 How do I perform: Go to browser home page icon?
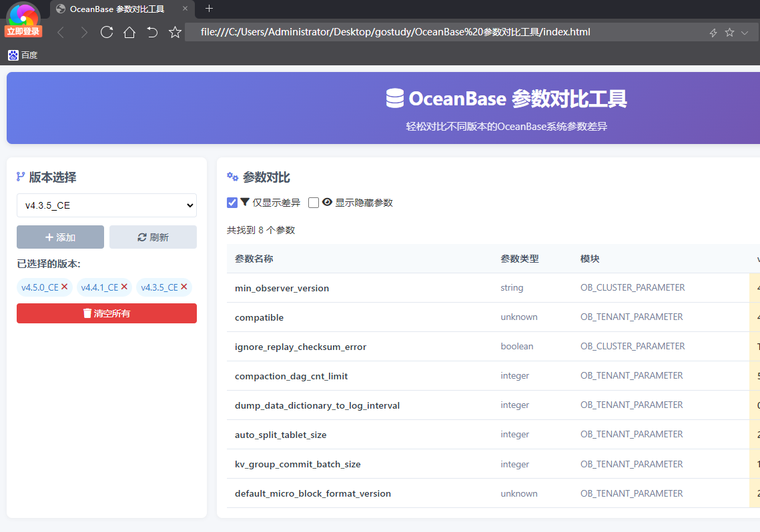coord(129,33)
